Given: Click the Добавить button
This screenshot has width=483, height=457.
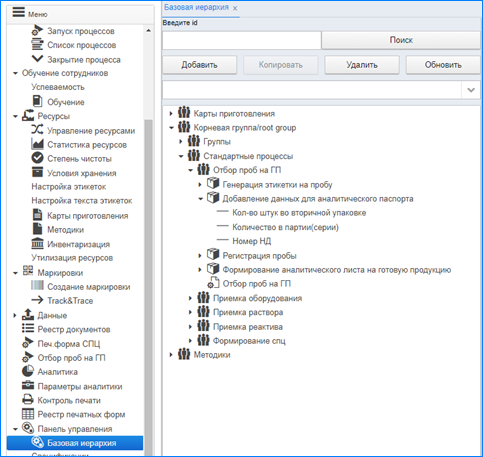Looking at the screenshot, I should click(x=199, y=65).
